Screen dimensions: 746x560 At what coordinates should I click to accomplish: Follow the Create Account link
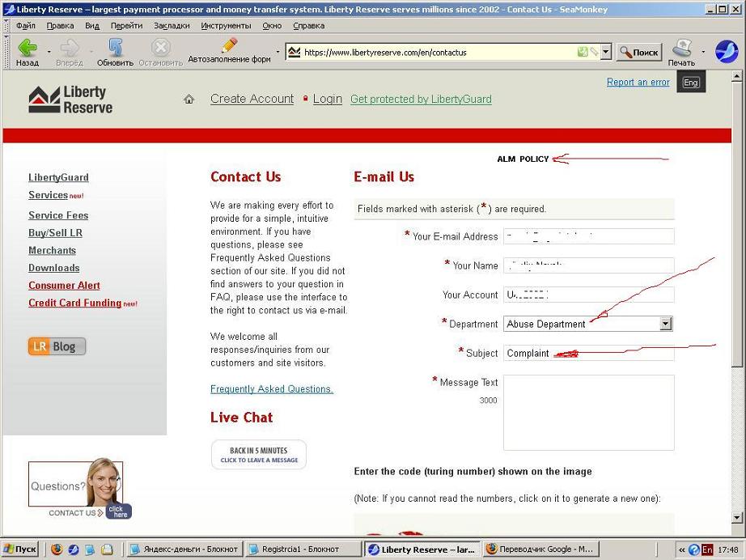252,99
